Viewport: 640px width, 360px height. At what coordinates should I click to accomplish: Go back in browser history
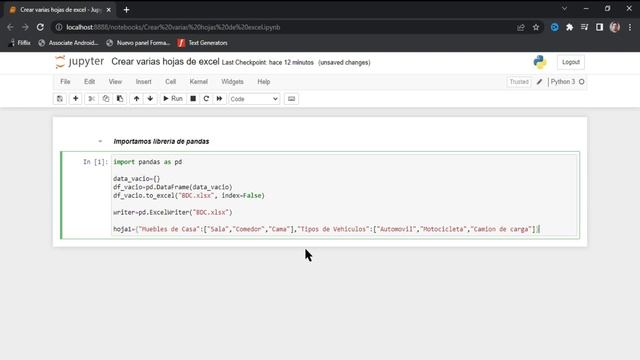point(10,27)
